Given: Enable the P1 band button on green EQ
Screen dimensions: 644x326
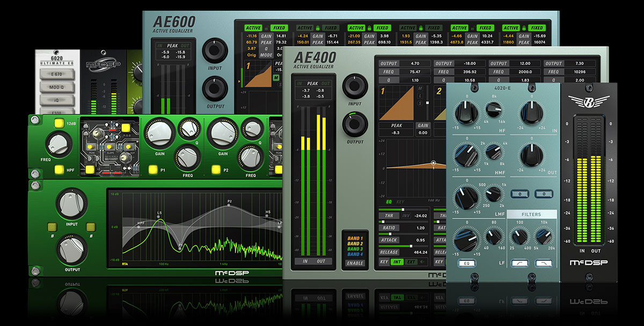Looking at the screenshot, I should 152,169.
